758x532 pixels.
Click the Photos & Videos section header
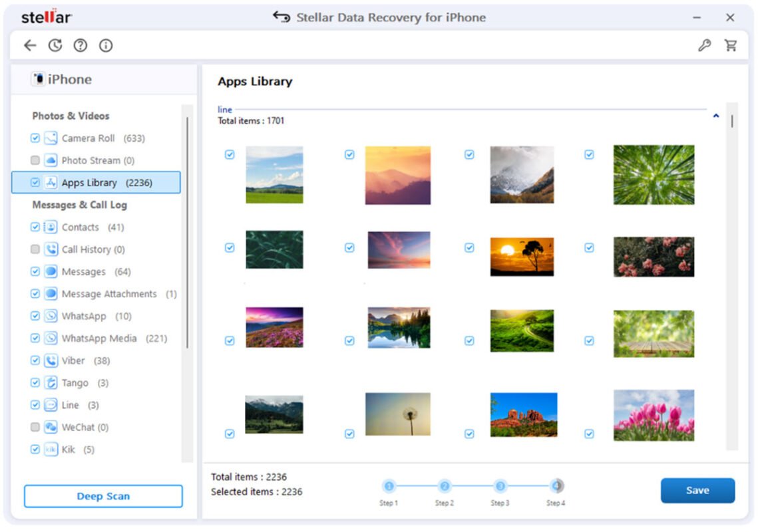click(x=69, y=116)
